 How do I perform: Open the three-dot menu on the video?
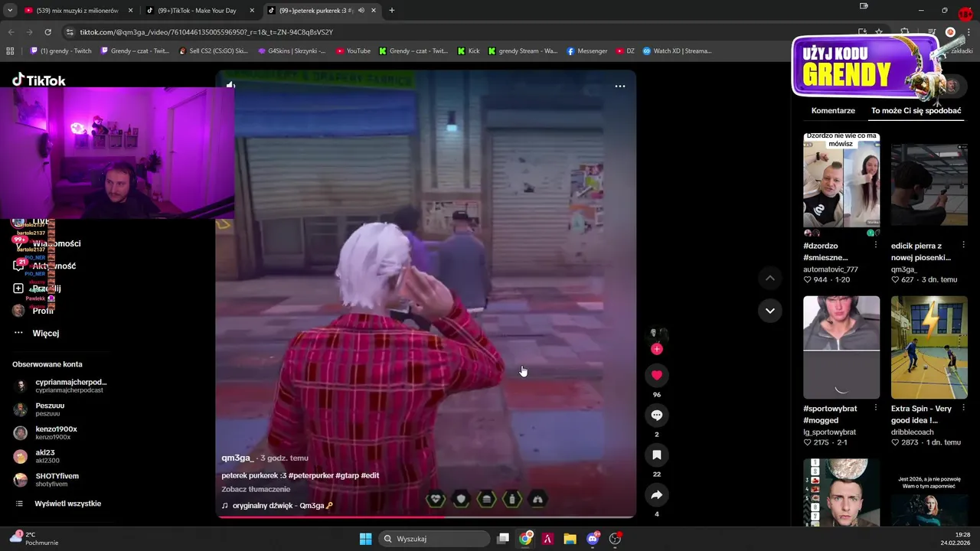(620, 86)
